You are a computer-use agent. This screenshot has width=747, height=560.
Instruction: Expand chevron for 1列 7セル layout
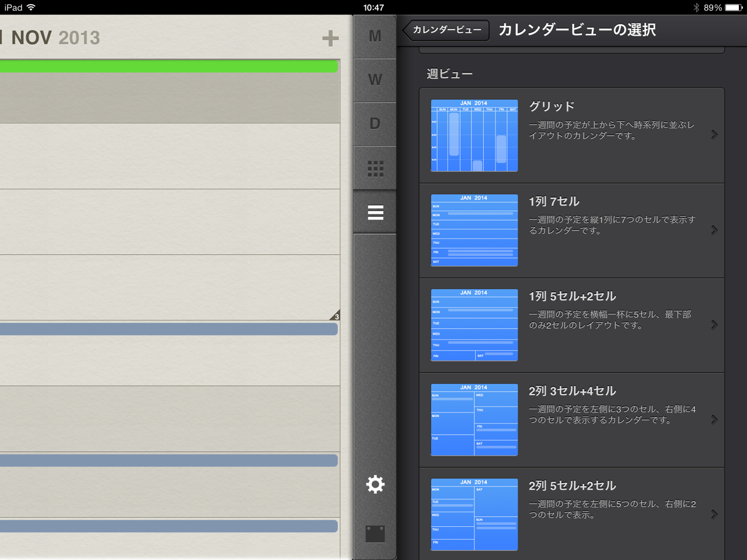[x=714, y=230]
